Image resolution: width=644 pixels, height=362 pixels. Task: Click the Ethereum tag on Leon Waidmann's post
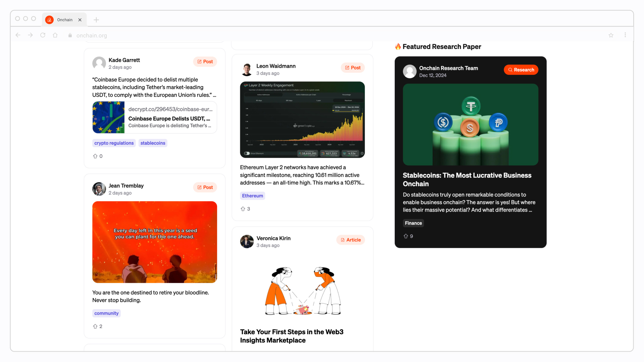[x=252, y=195]
